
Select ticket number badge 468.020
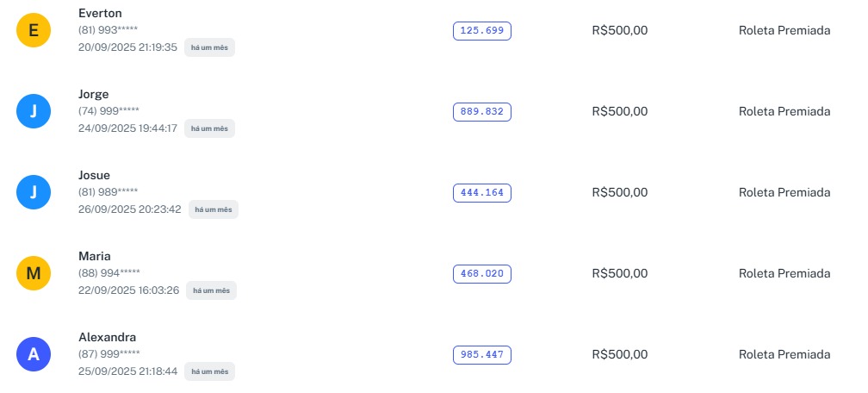(482, 274)
